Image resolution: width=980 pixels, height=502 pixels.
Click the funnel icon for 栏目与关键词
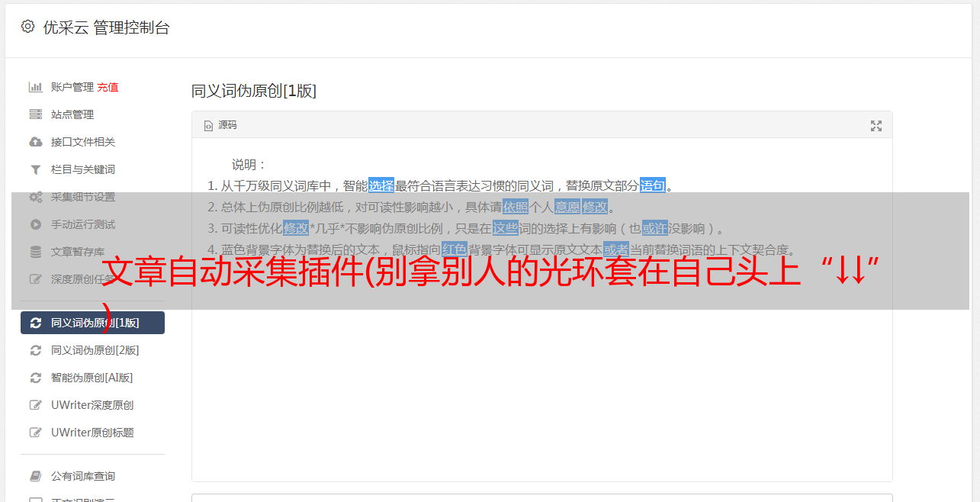(x=35, y=169)
